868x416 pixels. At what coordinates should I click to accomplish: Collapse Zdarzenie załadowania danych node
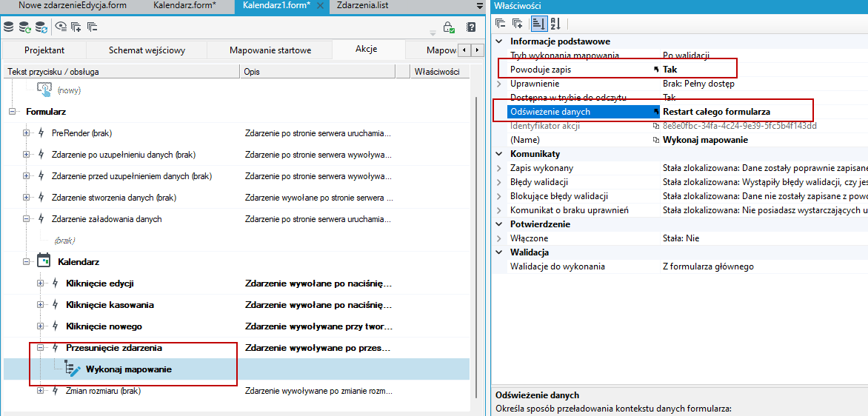click(26, 219)
